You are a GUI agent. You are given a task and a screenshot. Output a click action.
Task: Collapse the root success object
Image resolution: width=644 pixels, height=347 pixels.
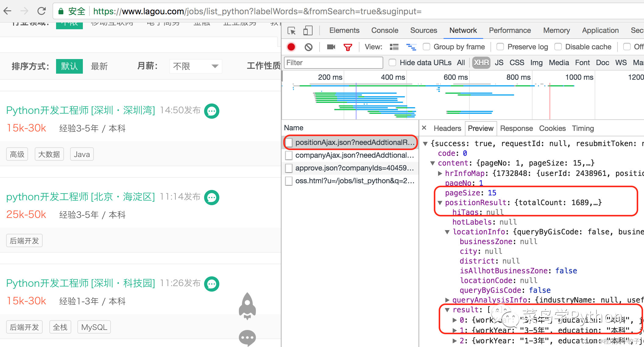pyautogui.click(x=425, y=144)
